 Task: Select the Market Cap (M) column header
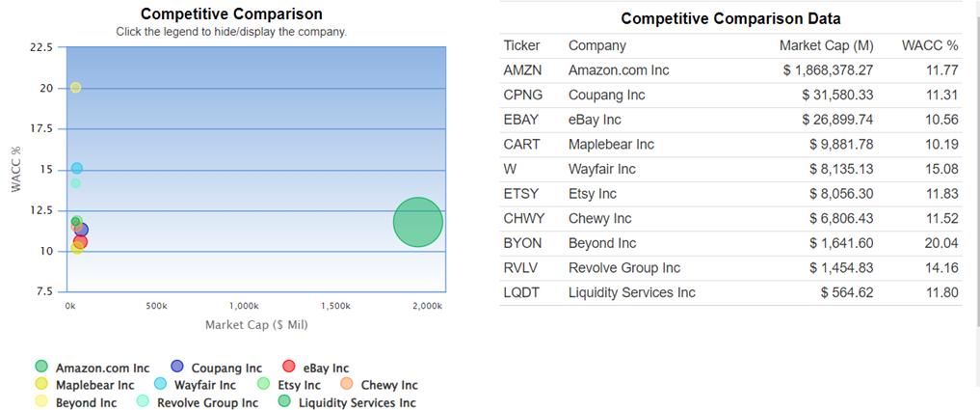[x=826, y=45]
